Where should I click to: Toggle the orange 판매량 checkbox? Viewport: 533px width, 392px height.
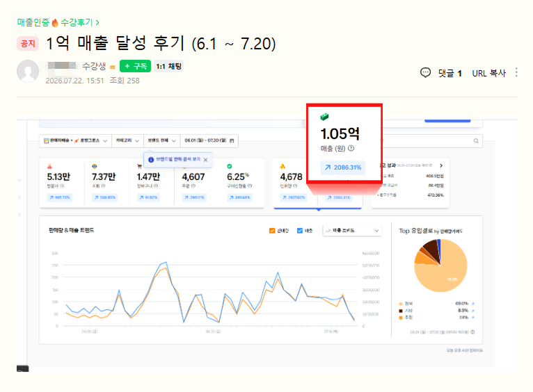point(272,231)
